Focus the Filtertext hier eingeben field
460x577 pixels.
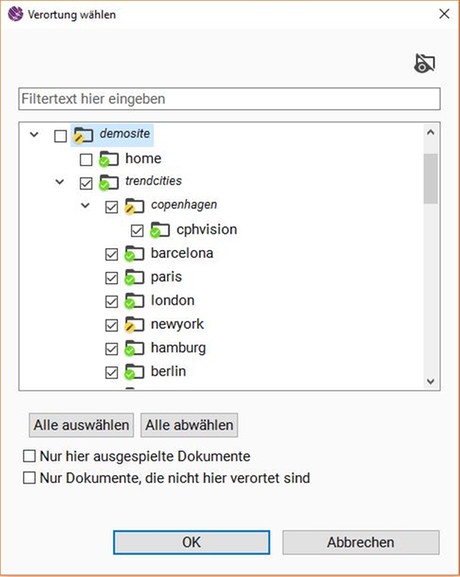pyautogui.click(x=229, y=99)
